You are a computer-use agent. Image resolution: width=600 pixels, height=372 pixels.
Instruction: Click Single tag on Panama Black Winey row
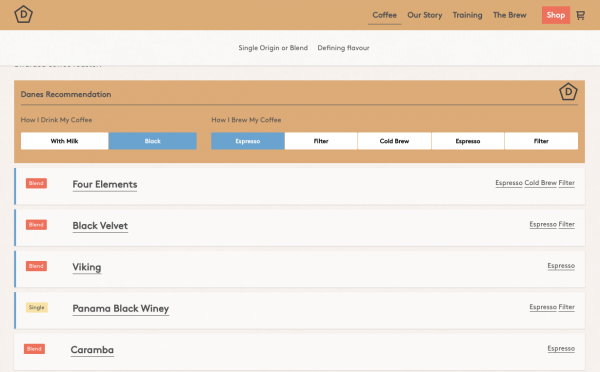[37, 307]
